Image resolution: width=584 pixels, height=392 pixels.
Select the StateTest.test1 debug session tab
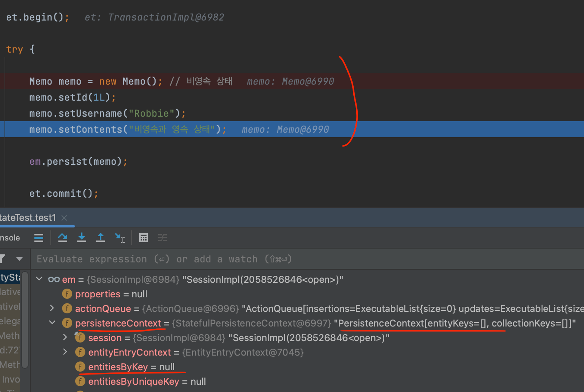pyautogui.click(x=28, y=218)
